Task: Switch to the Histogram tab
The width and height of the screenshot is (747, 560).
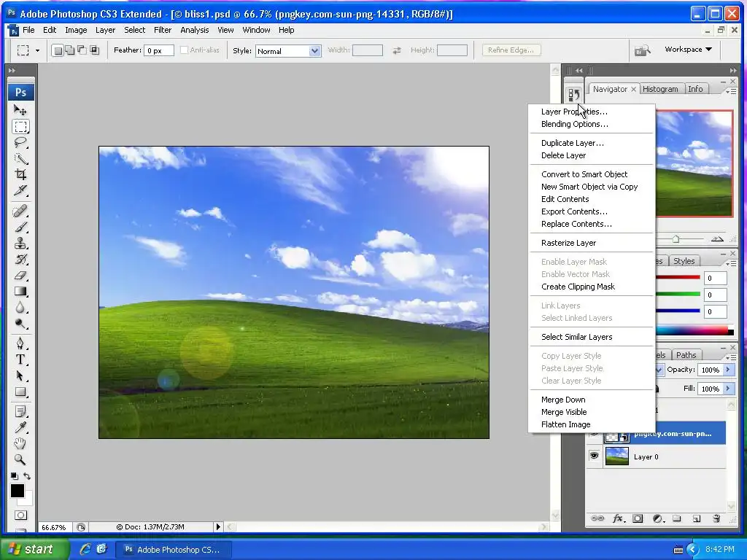Action: tap(659, 89)
